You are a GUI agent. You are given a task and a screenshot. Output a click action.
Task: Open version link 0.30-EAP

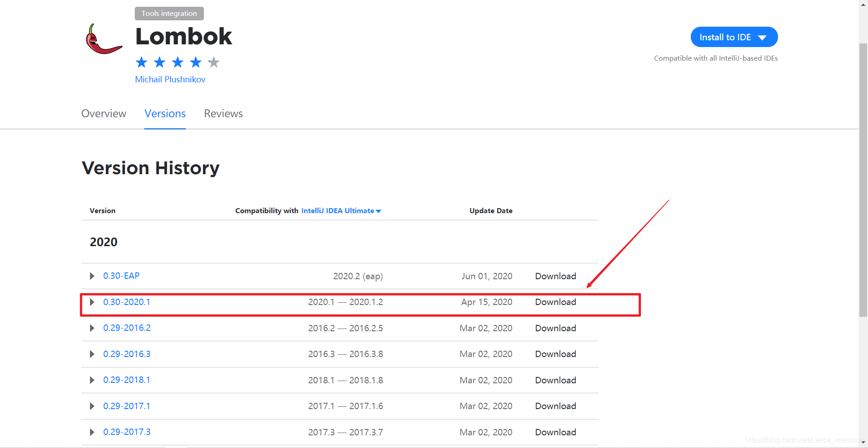click(121, 276)
